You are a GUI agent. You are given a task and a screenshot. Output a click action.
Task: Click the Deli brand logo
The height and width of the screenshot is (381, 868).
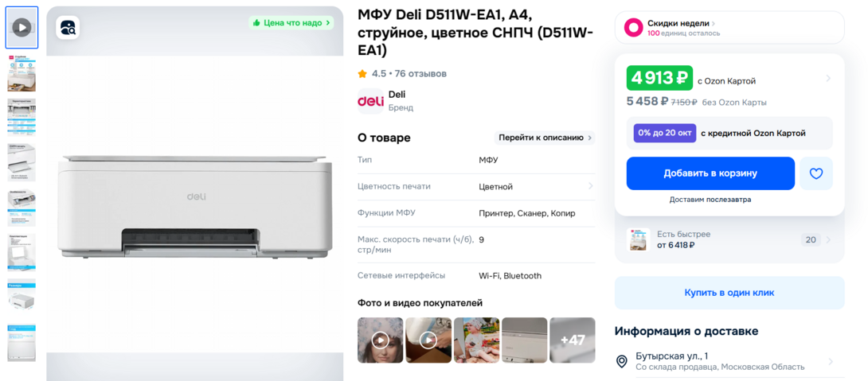click(370, 101)
